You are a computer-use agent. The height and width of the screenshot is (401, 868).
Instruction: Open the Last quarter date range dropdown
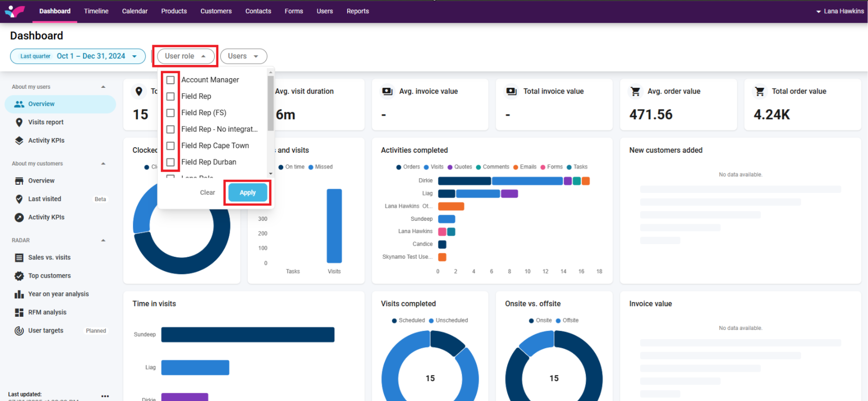coord(78,56)
